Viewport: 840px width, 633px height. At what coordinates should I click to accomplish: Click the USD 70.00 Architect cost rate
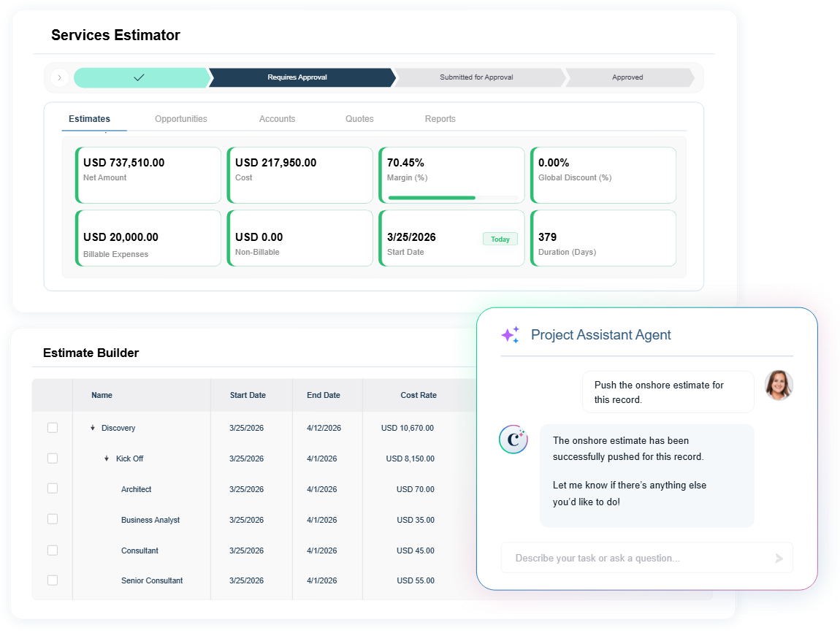(416, 489)
